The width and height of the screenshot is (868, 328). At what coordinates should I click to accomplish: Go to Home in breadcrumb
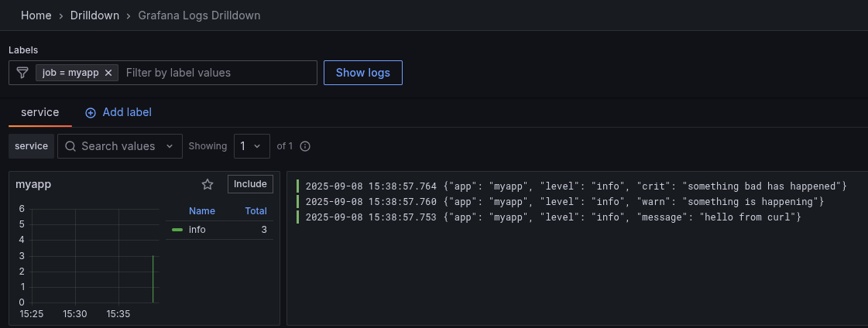[x=36, y=15]
